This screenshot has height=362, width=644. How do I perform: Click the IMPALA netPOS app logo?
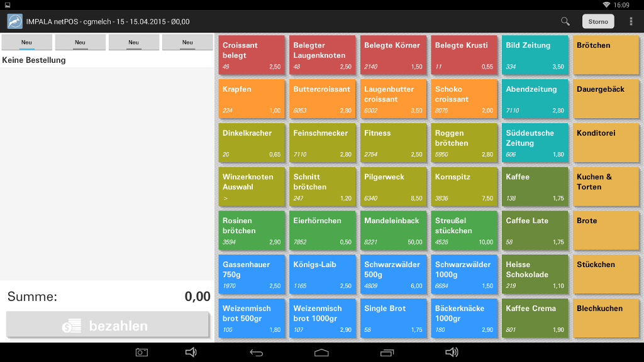(x=14, y=21)
